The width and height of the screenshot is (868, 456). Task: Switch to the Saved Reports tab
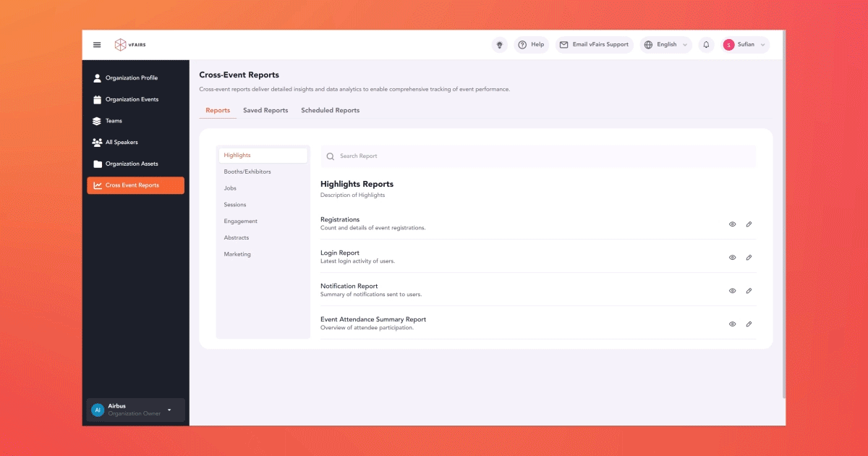[x=265, y=111]
